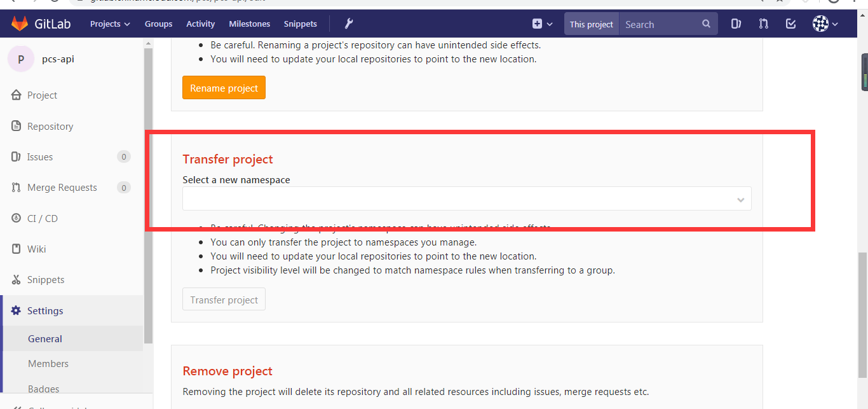
Task: Click the pcs-api project avatar
Action: coord(21,59)
